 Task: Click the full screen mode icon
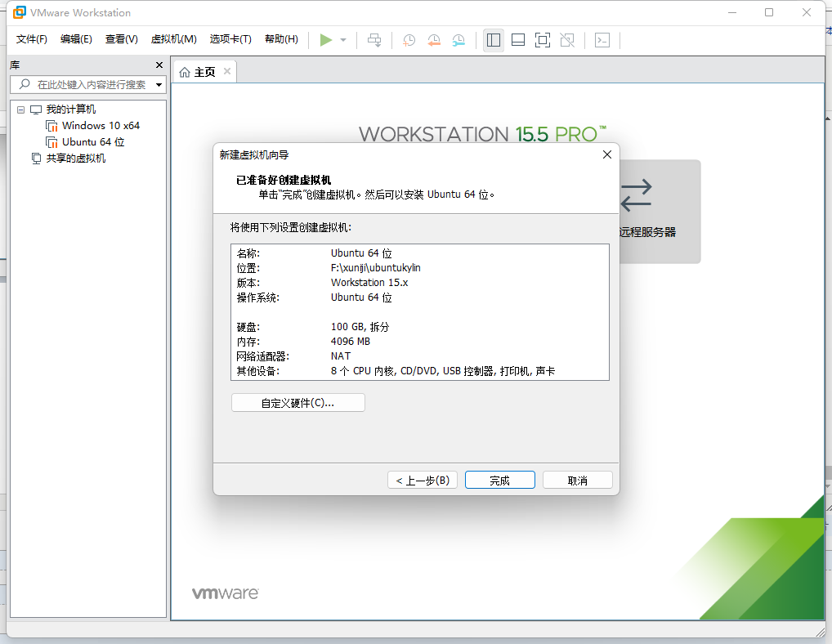[543, 40]
